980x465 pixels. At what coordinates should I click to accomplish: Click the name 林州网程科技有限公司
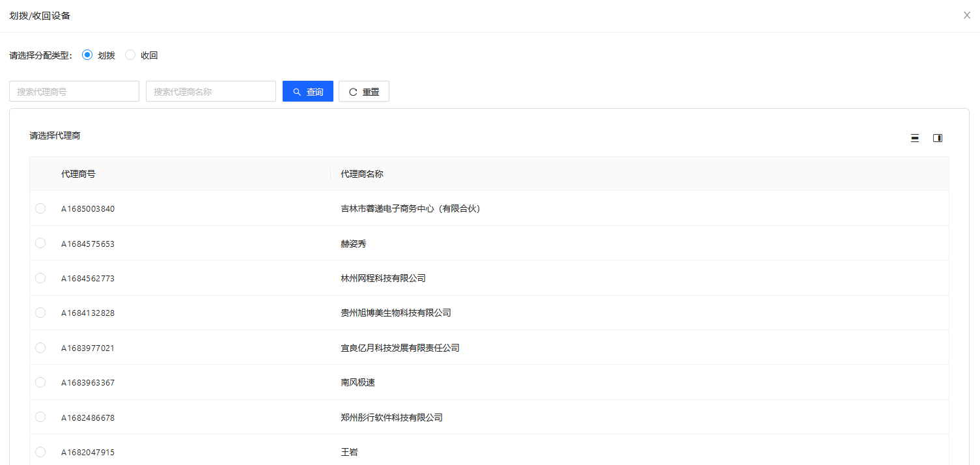click(x=383, y=278)
